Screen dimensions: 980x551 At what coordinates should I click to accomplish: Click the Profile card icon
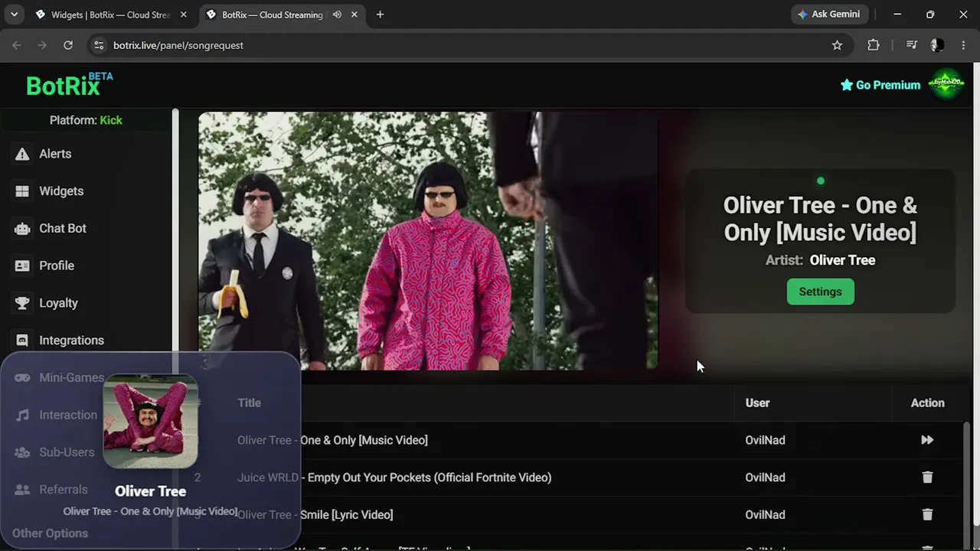(22, 266)
